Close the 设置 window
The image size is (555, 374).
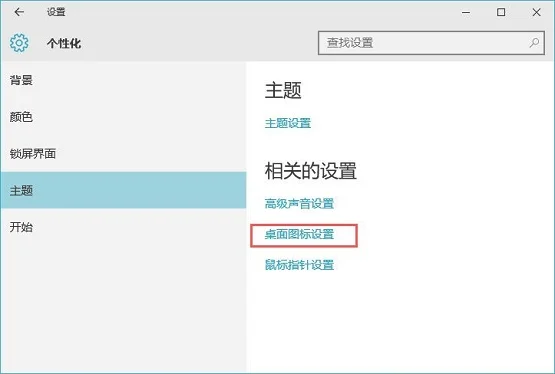[536, 12]
